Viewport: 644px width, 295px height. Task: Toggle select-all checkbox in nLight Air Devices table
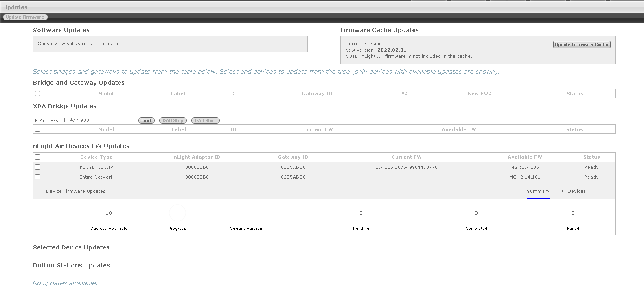[38, 157]
